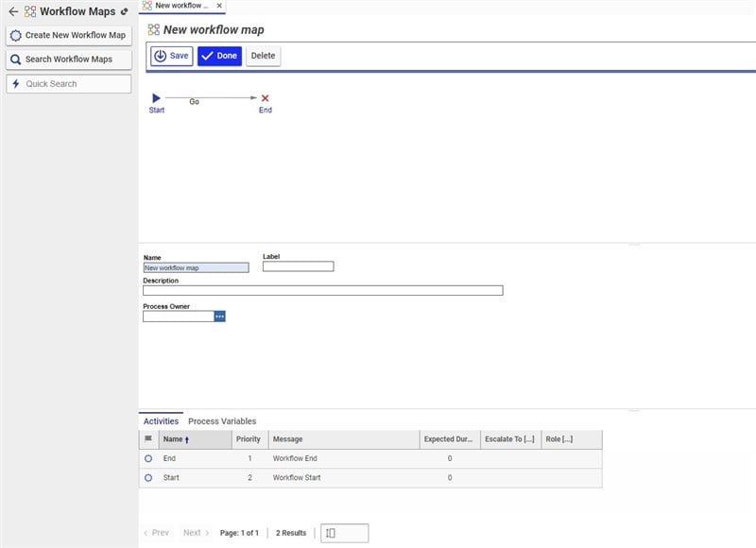Click the Done button

219,56
